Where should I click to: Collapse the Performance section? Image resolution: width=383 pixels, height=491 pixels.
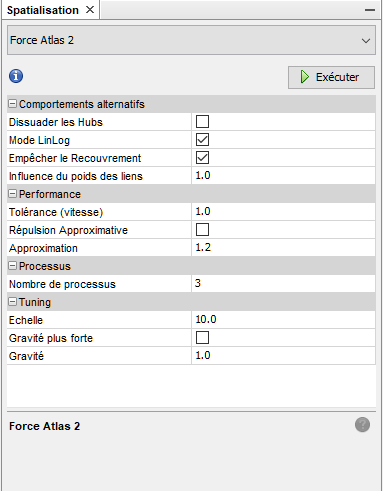pyautogui.click(x=12, y=194)
